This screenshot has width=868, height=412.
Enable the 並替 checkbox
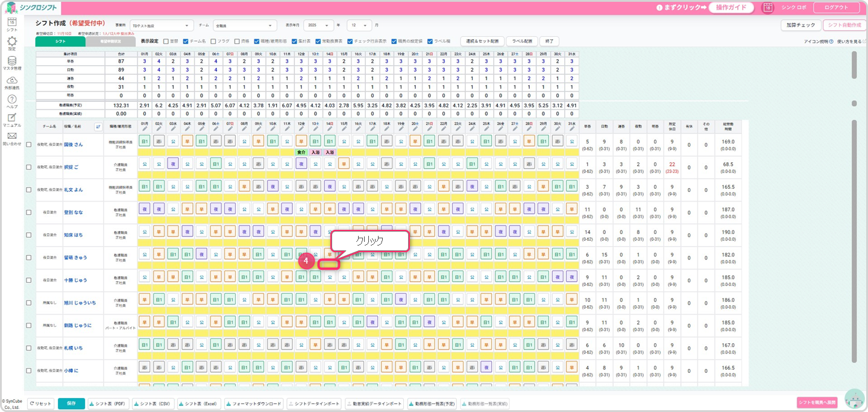pyautogui.click(x=166, y=42)
